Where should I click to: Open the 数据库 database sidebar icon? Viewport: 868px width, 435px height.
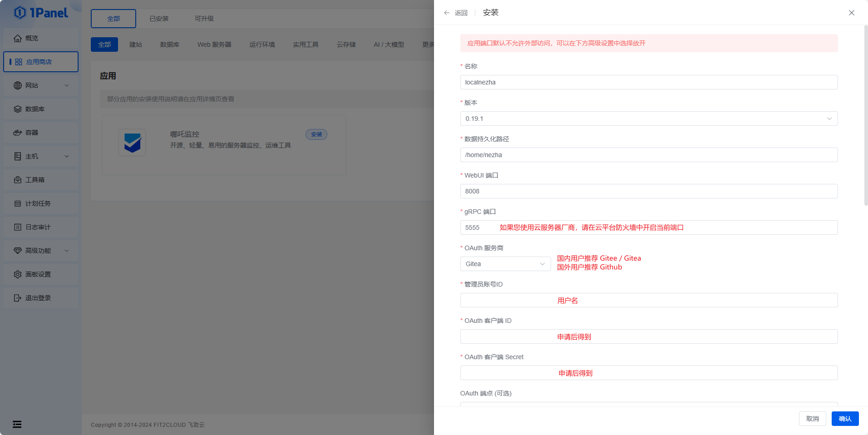[18, 109]
